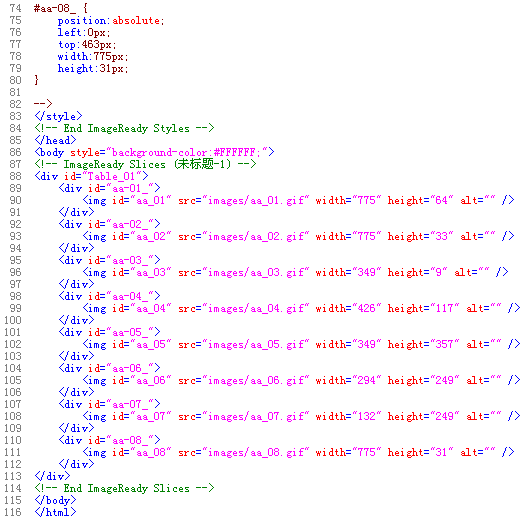Click the div id 'Table_01' line
The height and width of the screenshot is (519, 532).
click(91, 176)
